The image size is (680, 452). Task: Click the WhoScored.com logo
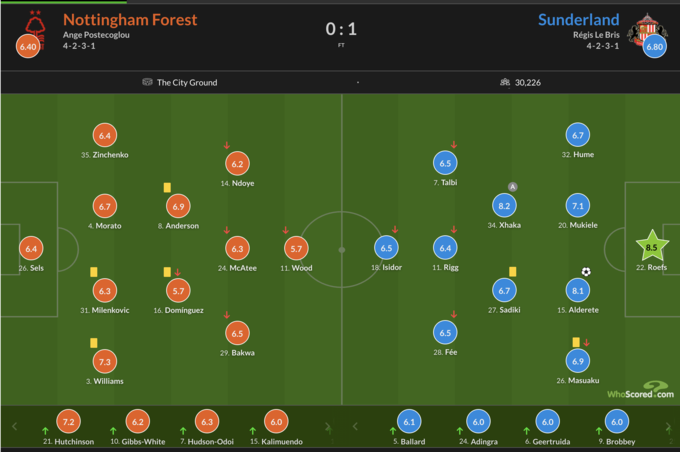click(x=639, y=391)
